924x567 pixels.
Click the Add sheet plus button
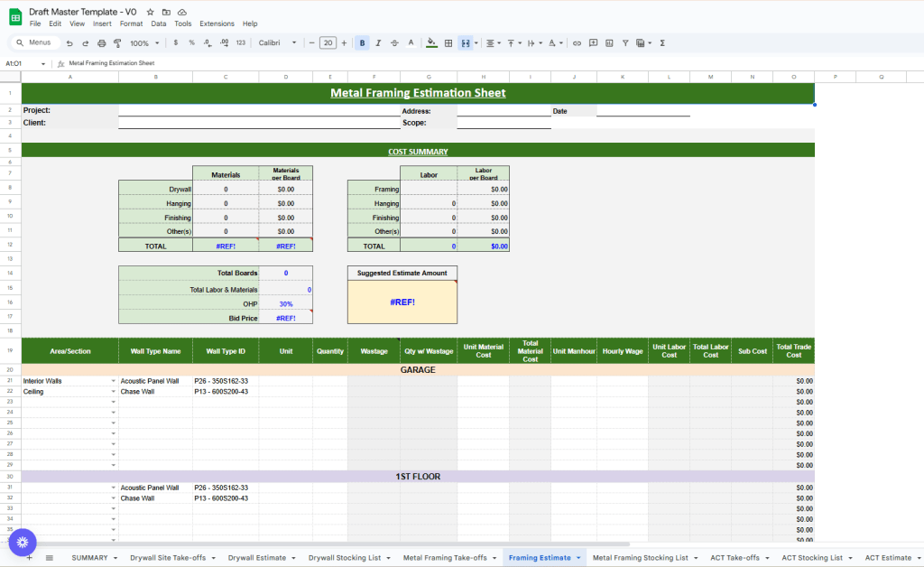point(29,558)
